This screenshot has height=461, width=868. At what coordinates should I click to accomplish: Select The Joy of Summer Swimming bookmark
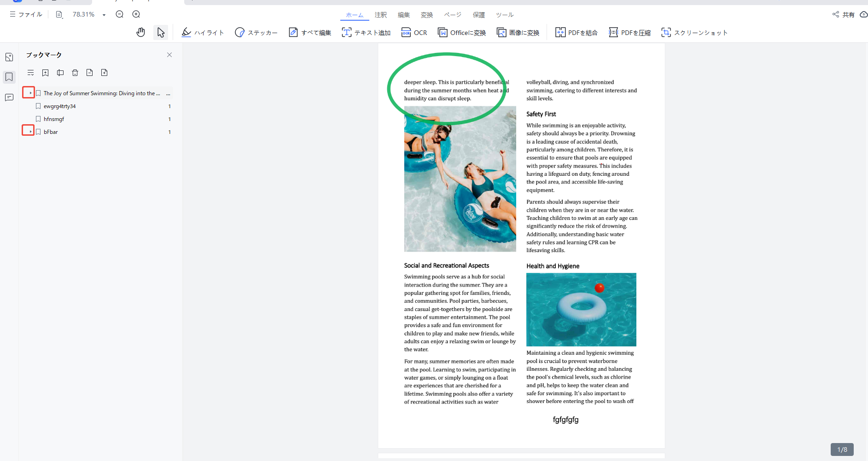102,93
